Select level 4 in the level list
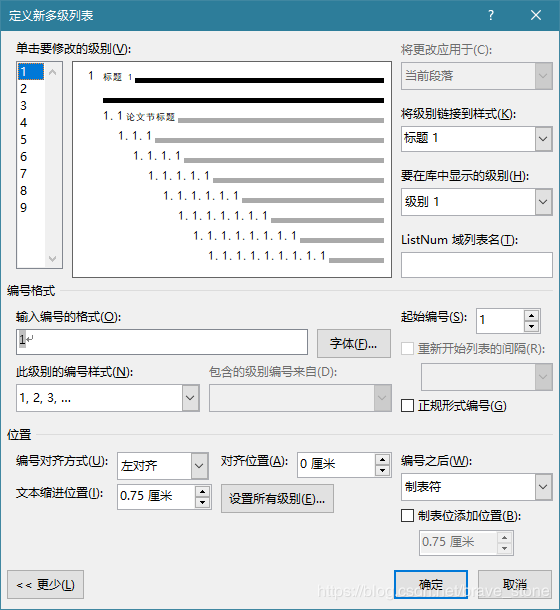Viewport: 560px width, 610px height. pyautogui.click(x=31, y=123)
